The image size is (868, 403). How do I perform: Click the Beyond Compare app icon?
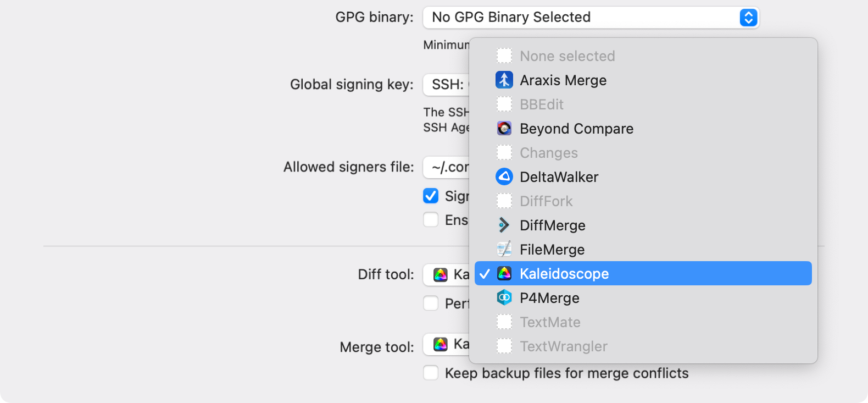pos(503,128)
